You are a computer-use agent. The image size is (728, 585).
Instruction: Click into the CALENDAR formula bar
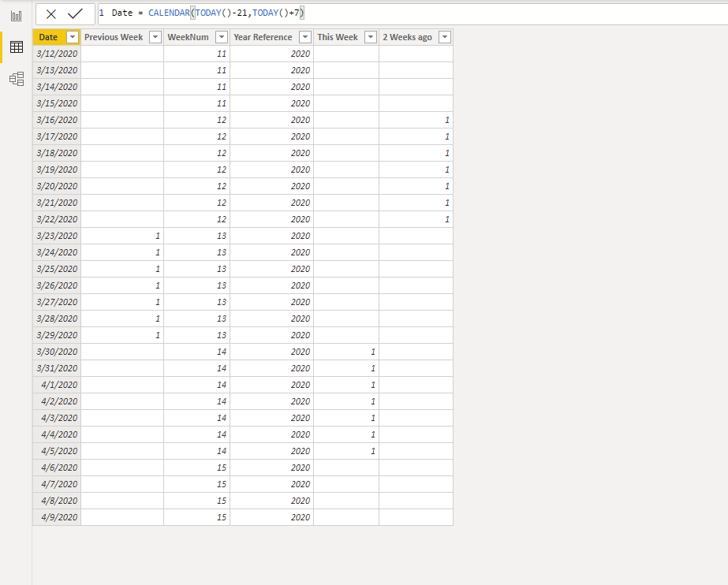pyautogui.click(x=413, y=13)
